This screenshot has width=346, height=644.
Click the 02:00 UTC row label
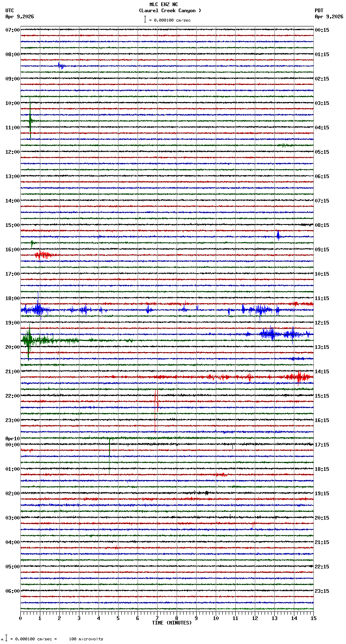click(x=13, y=494)
